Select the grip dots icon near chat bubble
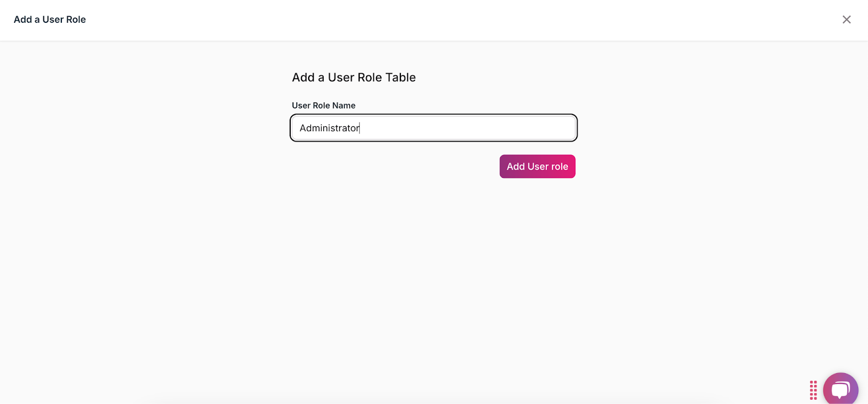Screen dimensions: 868x404 click(x=813, y=390)
